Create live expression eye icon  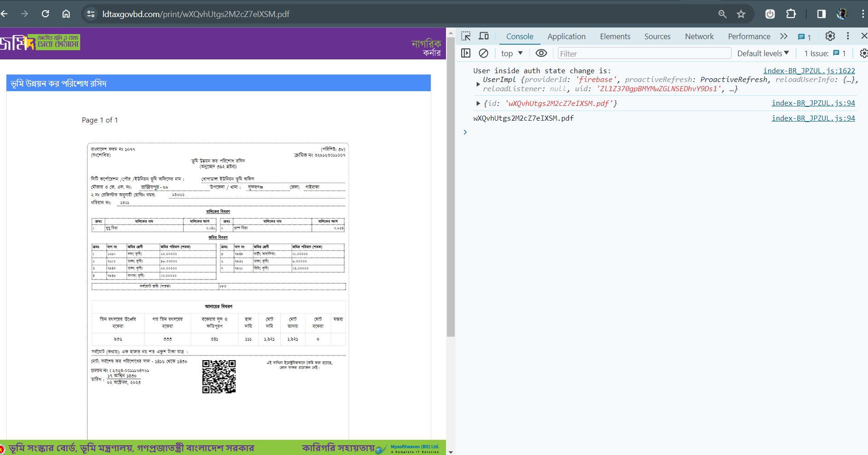[541, 53]
